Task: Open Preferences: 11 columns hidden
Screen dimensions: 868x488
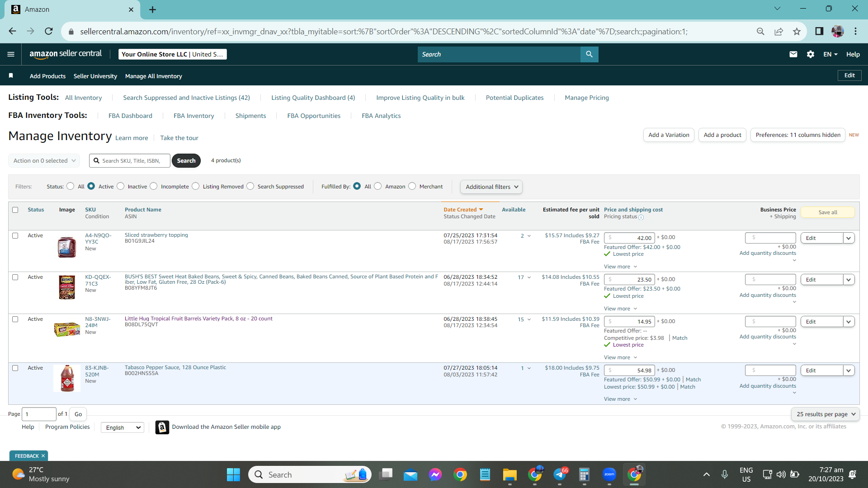Action: click(798, 135)
